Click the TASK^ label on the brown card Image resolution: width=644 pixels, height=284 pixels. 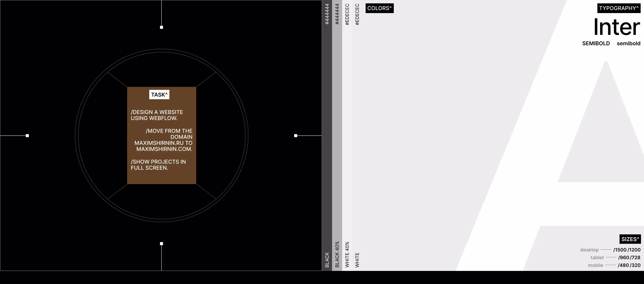coord(159,95)
